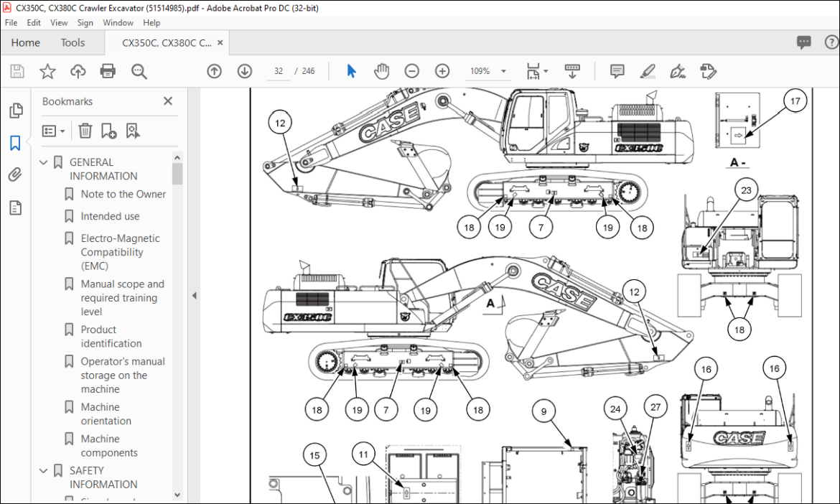840x504 pixels.
Task: Select the CX350C, CX380C document tab
Action: point(167,43)
